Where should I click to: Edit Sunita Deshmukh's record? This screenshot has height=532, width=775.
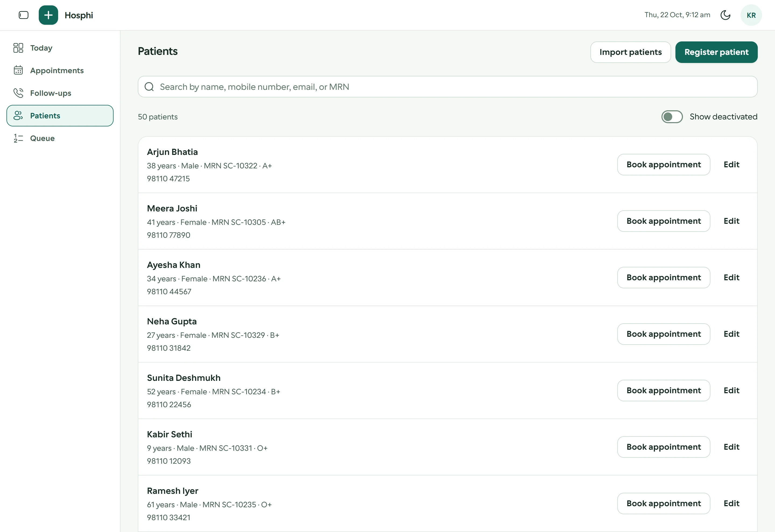coord(731,390)
